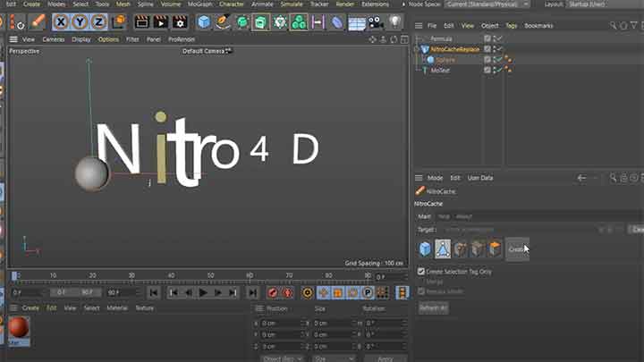The image size is (644, 362).
Task: Toggle Formula object enable checkmark
Action: coord(498,38)
